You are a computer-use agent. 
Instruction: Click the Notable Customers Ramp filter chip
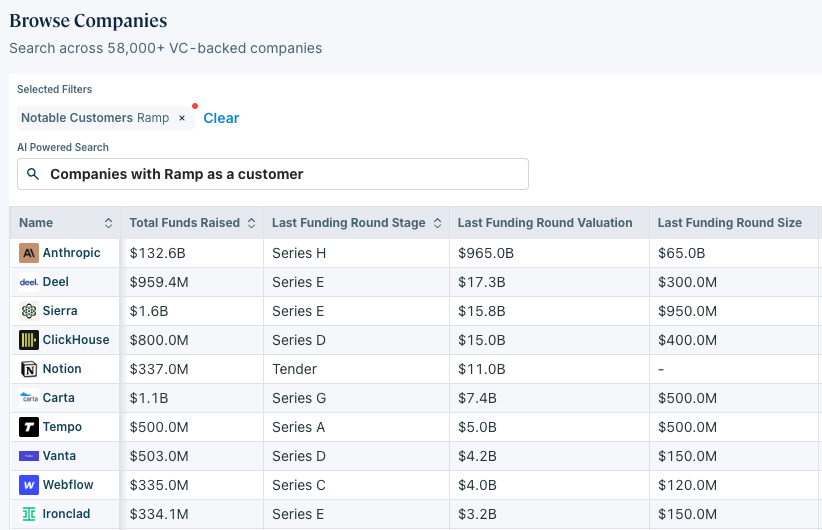click(x=95, y=118)
